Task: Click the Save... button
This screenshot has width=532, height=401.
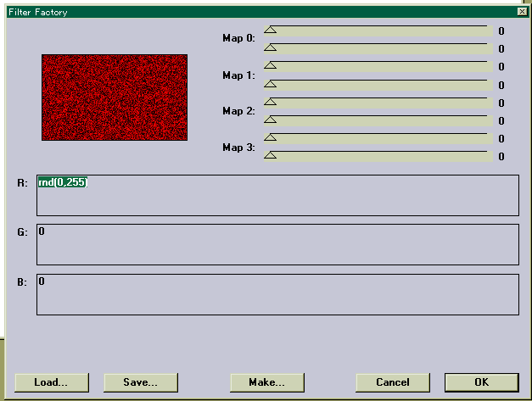Action: [x=141, y=382]
